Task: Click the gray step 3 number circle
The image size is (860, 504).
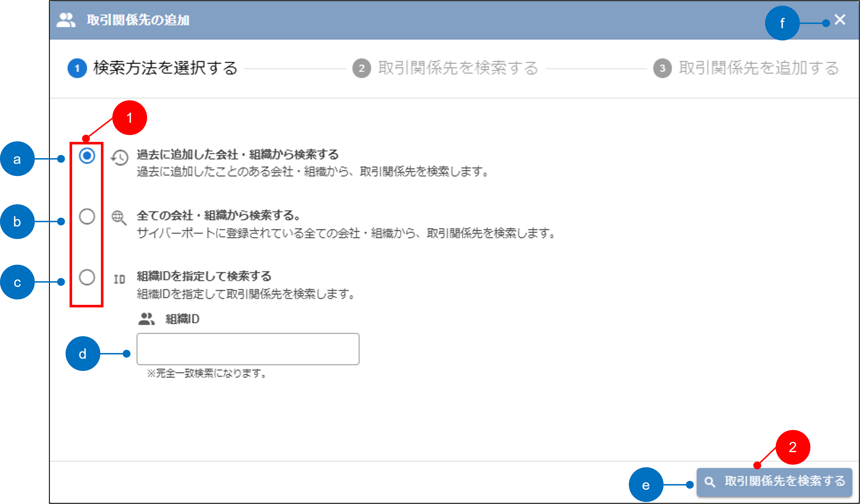Action: pyautogui.click(x=662, y=68)
